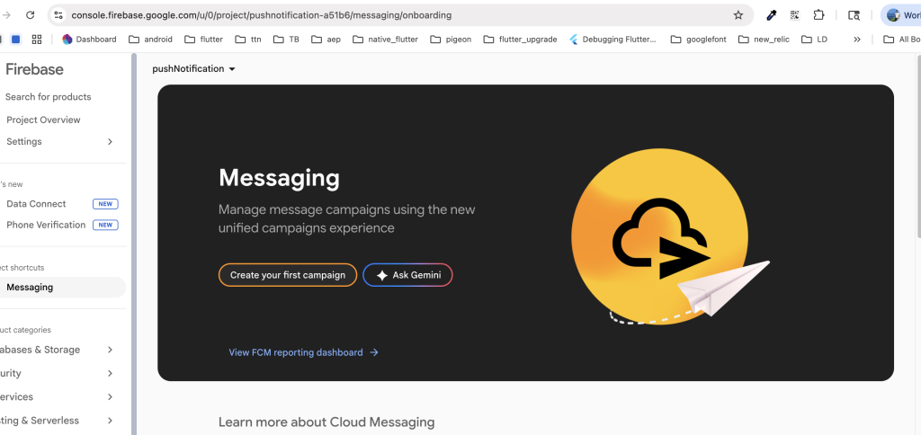Open the LD bookmark folder
This screenshot has height=435, width=921.
[x=814, y=39]
